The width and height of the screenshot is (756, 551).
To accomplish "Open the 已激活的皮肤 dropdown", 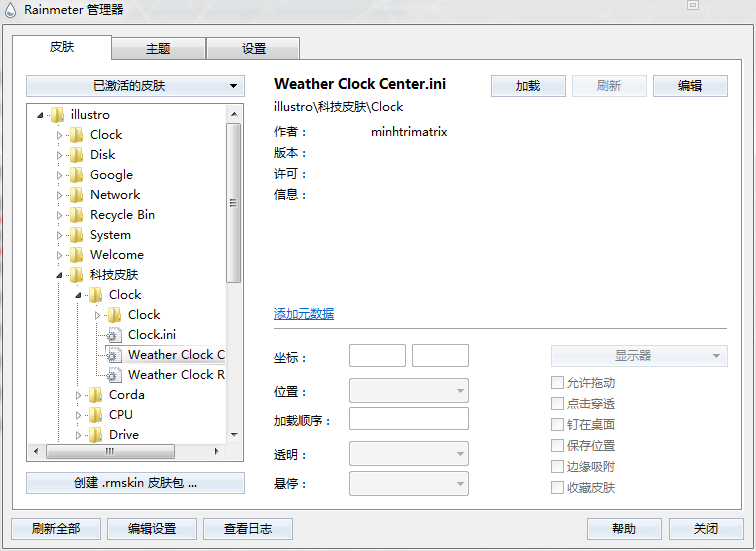I will click(x=135, y=86).
